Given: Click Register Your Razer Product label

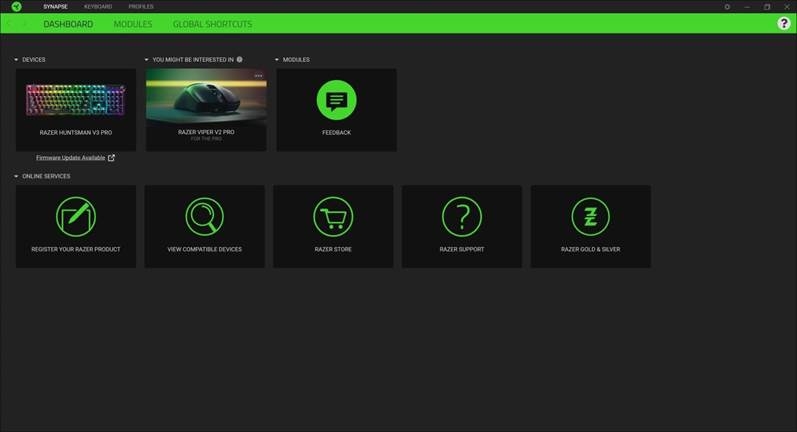Looking at the screenshot, I should 76,249.
